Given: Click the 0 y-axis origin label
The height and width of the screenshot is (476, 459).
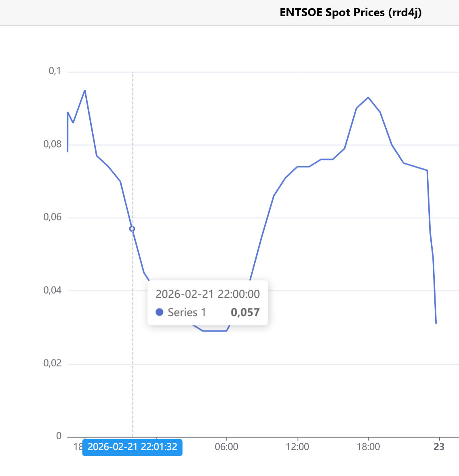Looking at the screenshot, I should coord(59,436).
